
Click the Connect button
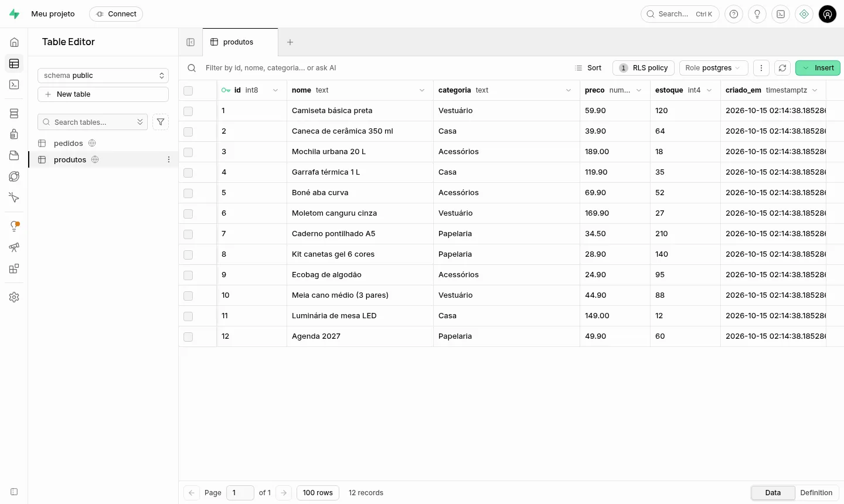116,14
